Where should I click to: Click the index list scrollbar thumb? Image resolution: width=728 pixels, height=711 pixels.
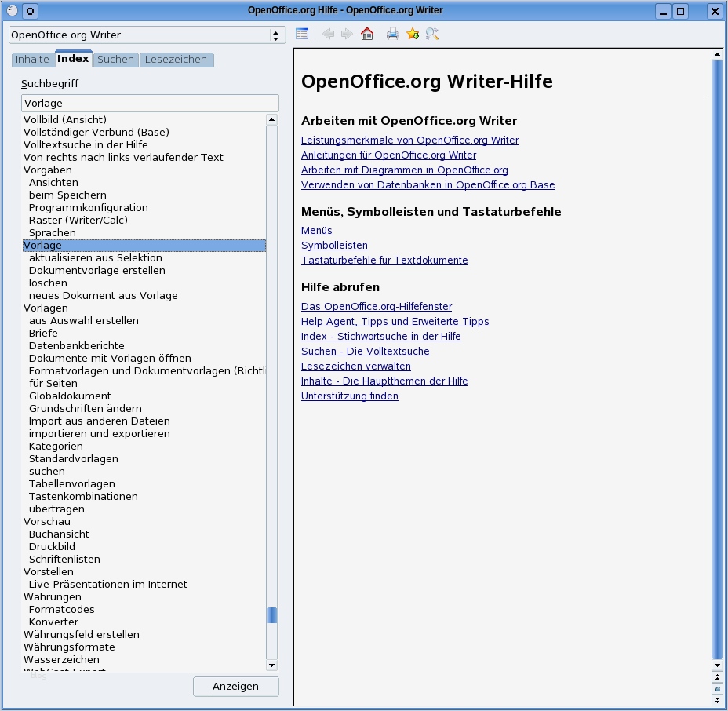[x=272, y=615]
